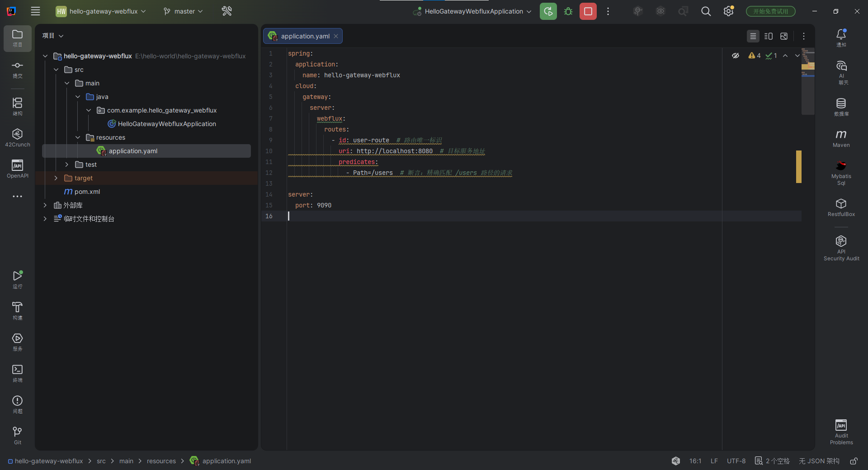Open the Git tool window

pyautogui.click(x=18, y=436)
